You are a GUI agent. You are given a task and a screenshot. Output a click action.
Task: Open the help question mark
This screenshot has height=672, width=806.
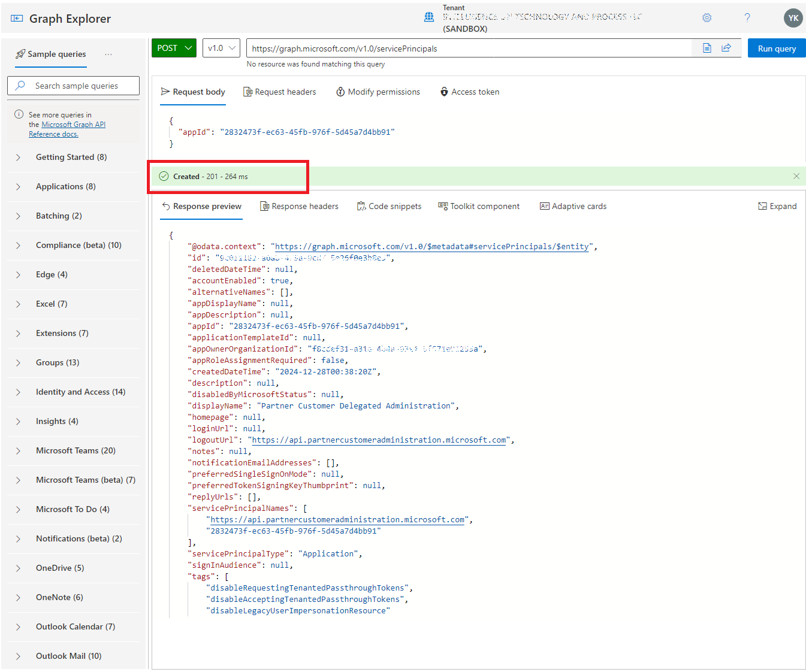click(x=747, y=18)
